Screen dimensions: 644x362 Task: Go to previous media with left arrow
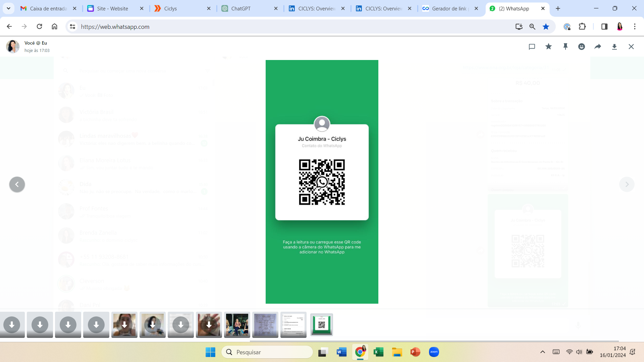click(17, 184)
